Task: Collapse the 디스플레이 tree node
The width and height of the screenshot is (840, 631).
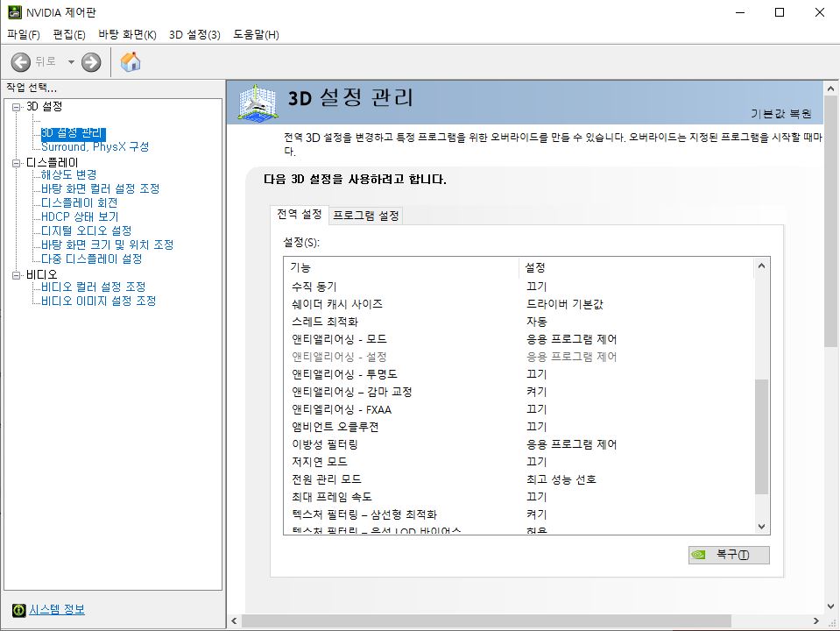Action: 16,163
